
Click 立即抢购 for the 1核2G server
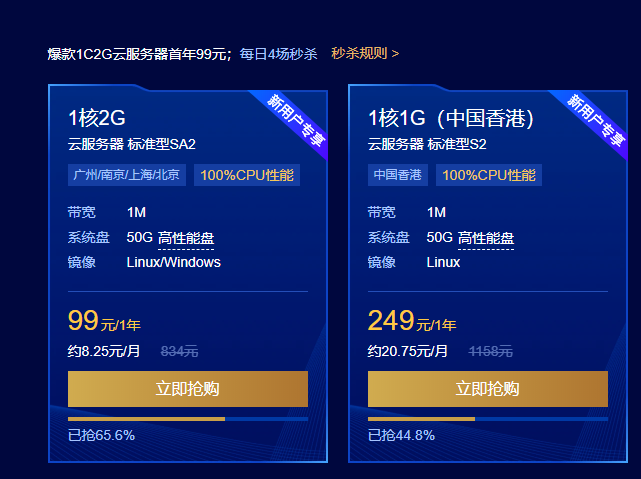tap(187, 389)
